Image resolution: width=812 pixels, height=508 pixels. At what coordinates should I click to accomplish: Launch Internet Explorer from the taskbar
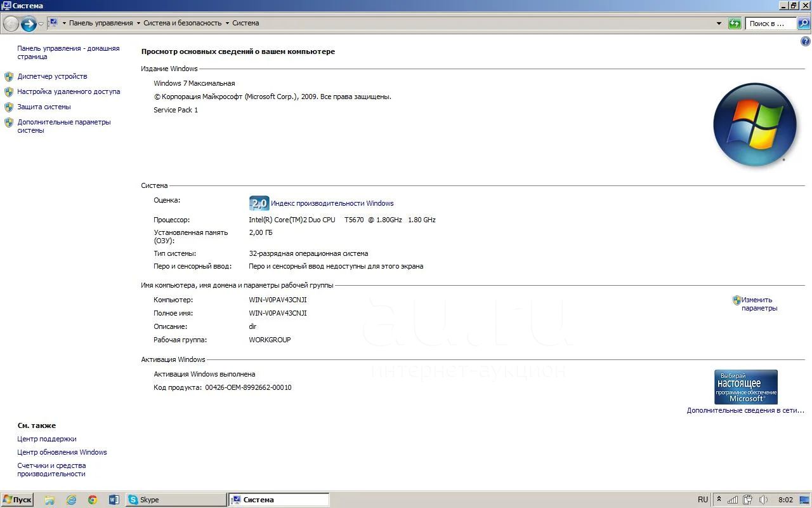click(71, 500)
